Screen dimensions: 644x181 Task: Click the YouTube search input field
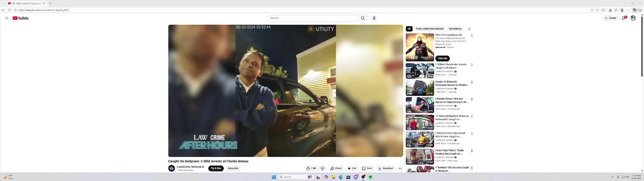[x=312, y=18]
